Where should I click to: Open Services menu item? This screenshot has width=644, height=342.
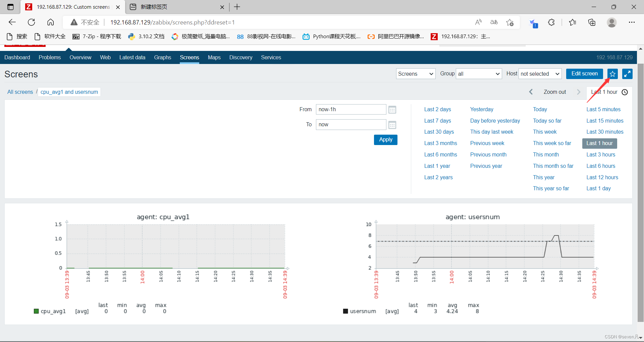tap(271, 57)
